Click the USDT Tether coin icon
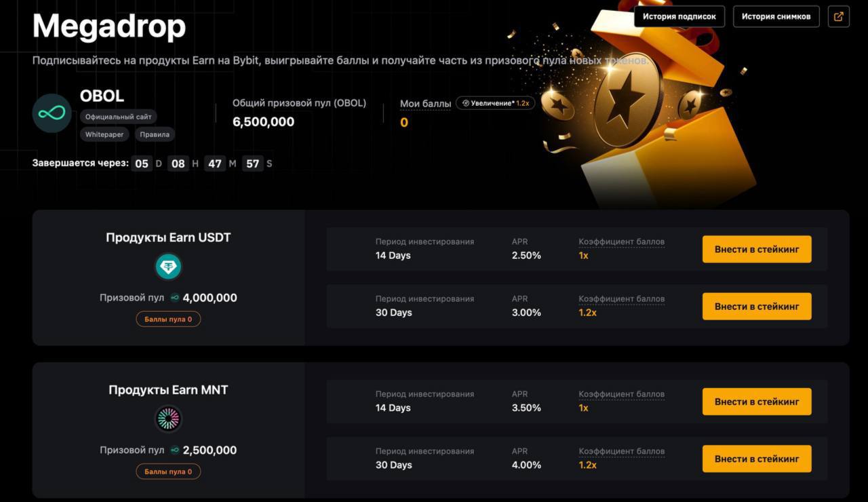 (168, 267)
